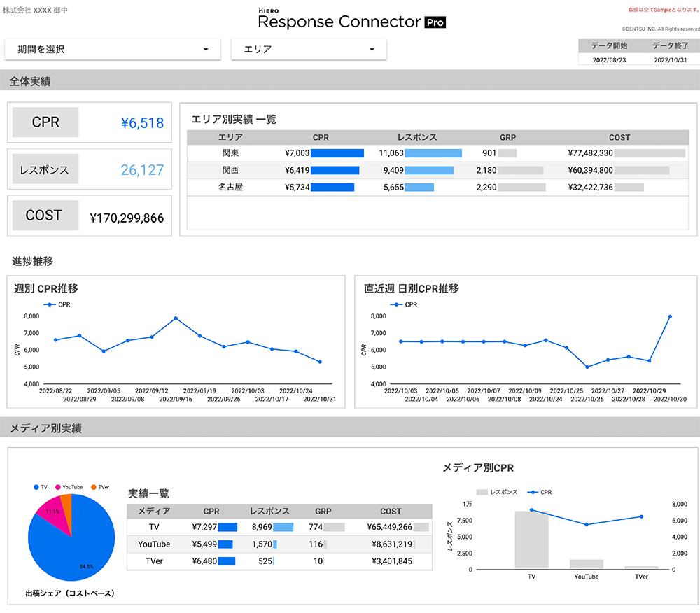The width and height of the screenshot is (700, 613).
Task: Toggle TVer legend item in pie chart
Action: (100, 487)
